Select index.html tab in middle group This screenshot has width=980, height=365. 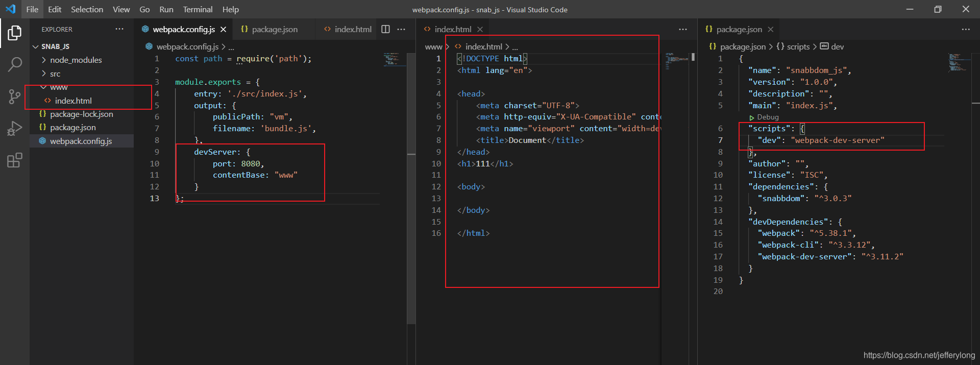[x=453, y=30]
